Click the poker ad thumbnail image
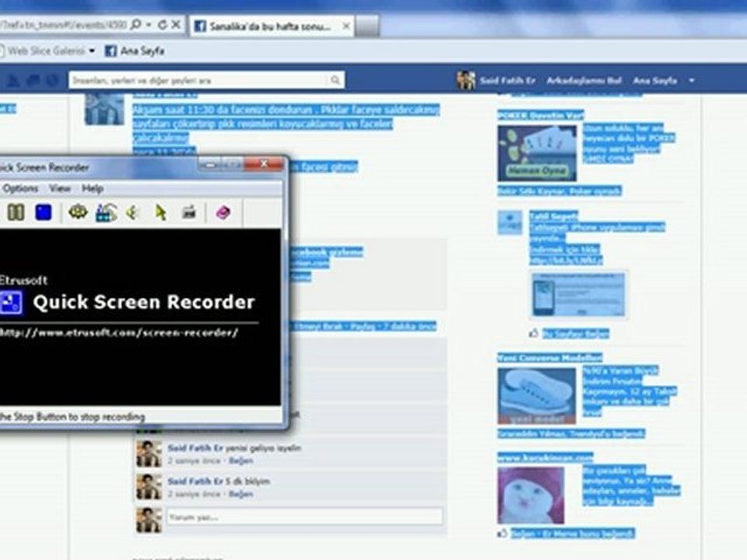This screenshot has height=560, width=747. click(537, 153)
